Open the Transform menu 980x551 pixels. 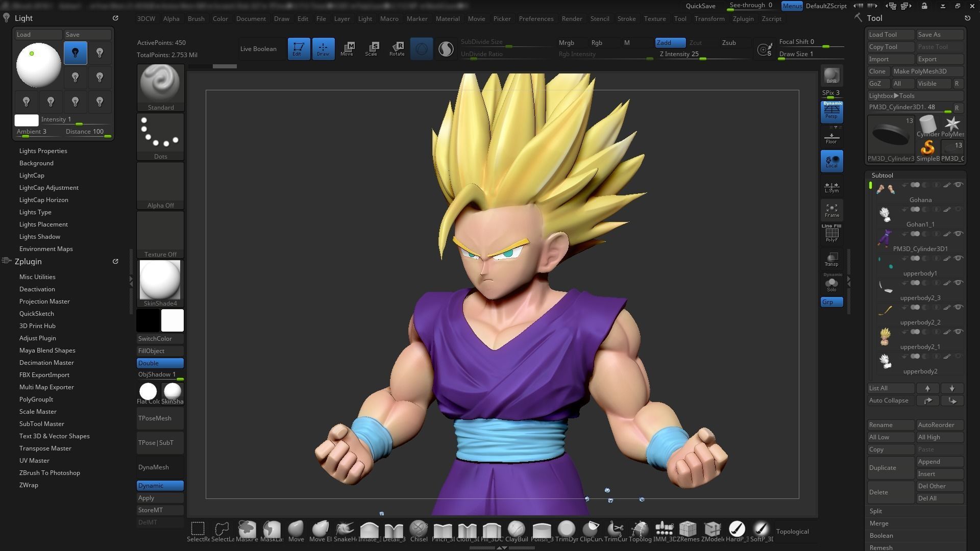[x=709, y=19]
